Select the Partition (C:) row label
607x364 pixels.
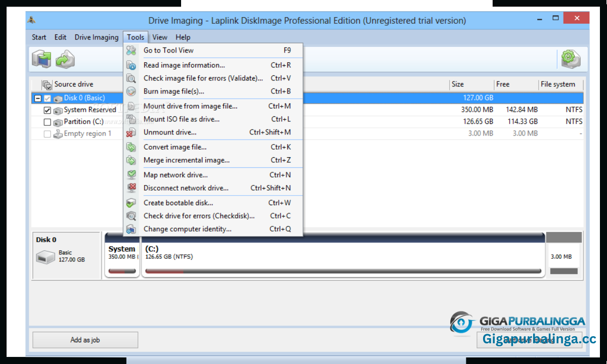coord(84,122)
